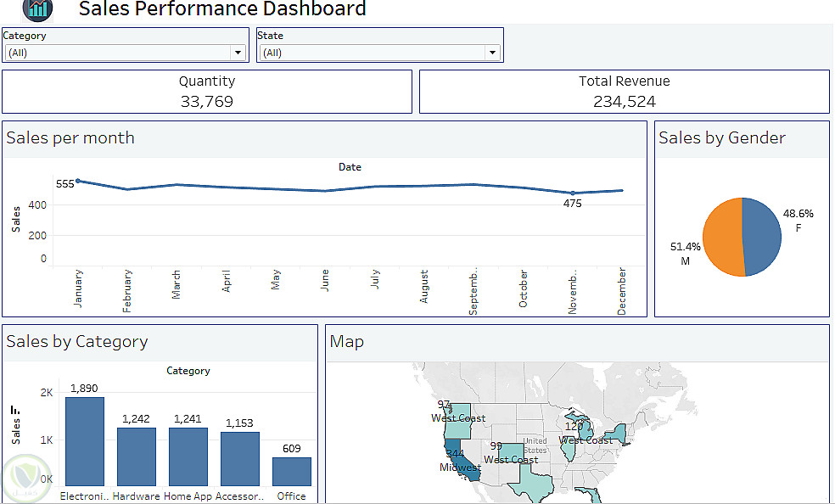Click the July axis label
835x504 pixels.
(374, 279)
